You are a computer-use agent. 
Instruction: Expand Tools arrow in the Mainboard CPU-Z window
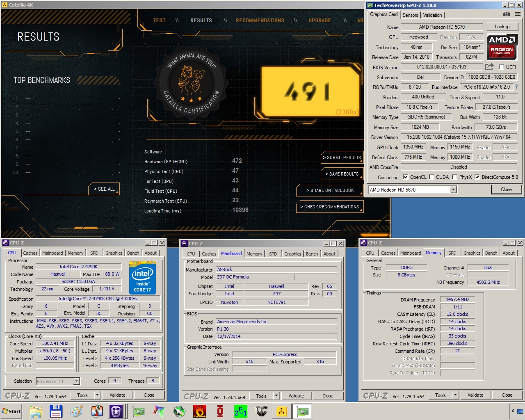[276, 396]
